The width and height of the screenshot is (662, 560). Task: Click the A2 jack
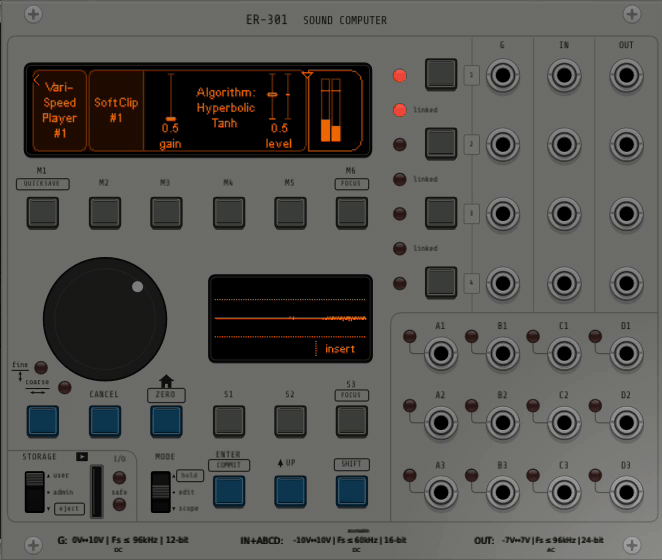tap(441, 422)
